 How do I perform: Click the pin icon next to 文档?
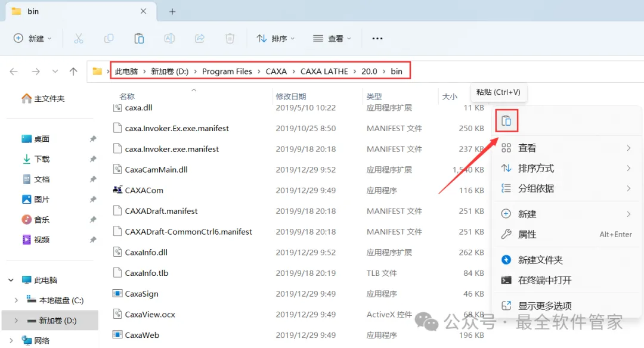[93, 179]
